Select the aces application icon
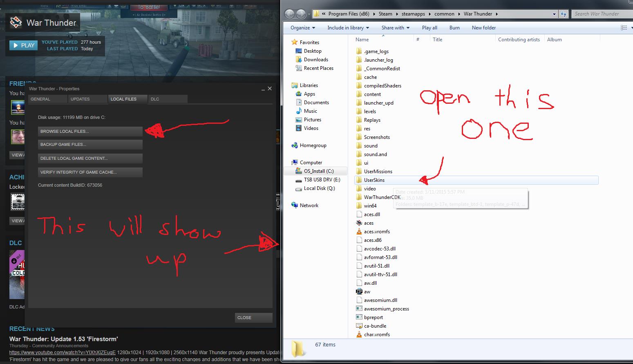The height and width of the screenshot is (364, 633). pyautogui.click(x=359, y=223)
